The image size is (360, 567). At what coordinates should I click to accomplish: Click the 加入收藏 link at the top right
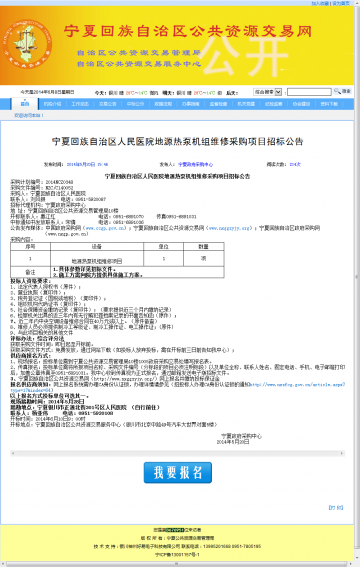click(x=320, y=3)
